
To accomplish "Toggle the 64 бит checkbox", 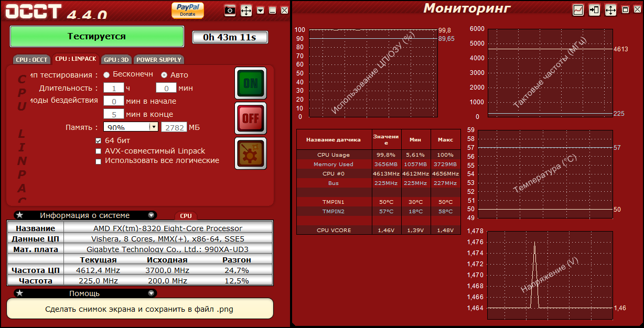I will (98, 140).
